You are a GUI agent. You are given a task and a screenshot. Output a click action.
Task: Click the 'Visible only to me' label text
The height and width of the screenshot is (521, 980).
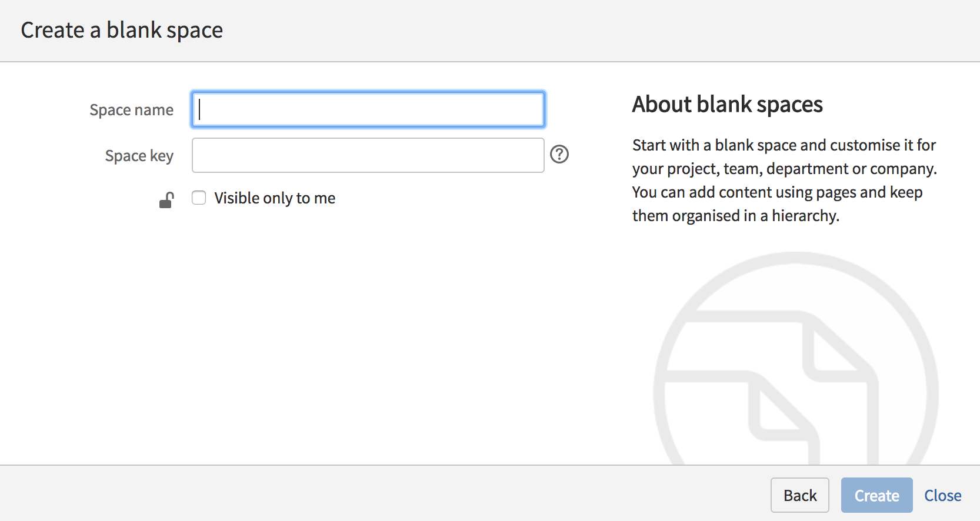[275, 198]
